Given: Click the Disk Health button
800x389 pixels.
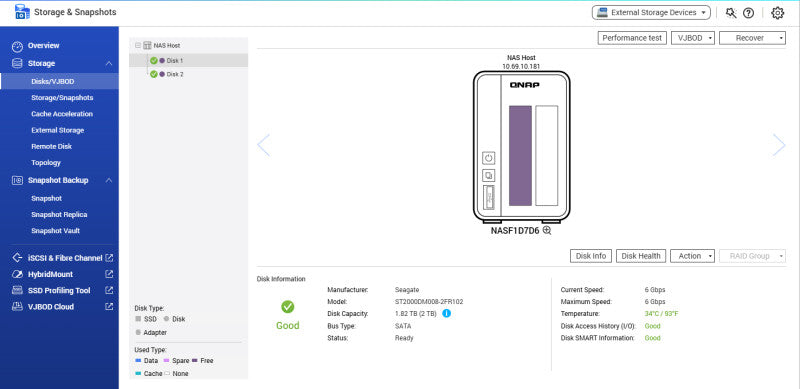Looking at the screenshot, I should (641, 256).
